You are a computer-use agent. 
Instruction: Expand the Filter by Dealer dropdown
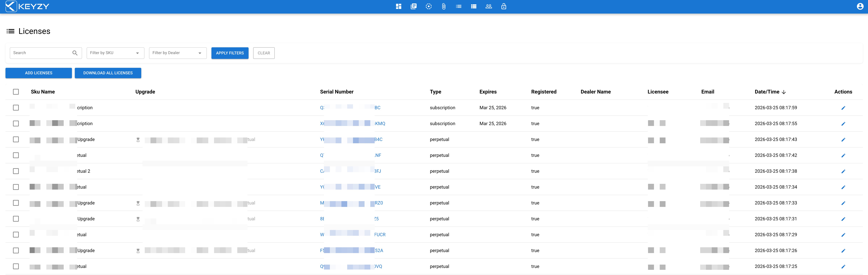[178, 53]
